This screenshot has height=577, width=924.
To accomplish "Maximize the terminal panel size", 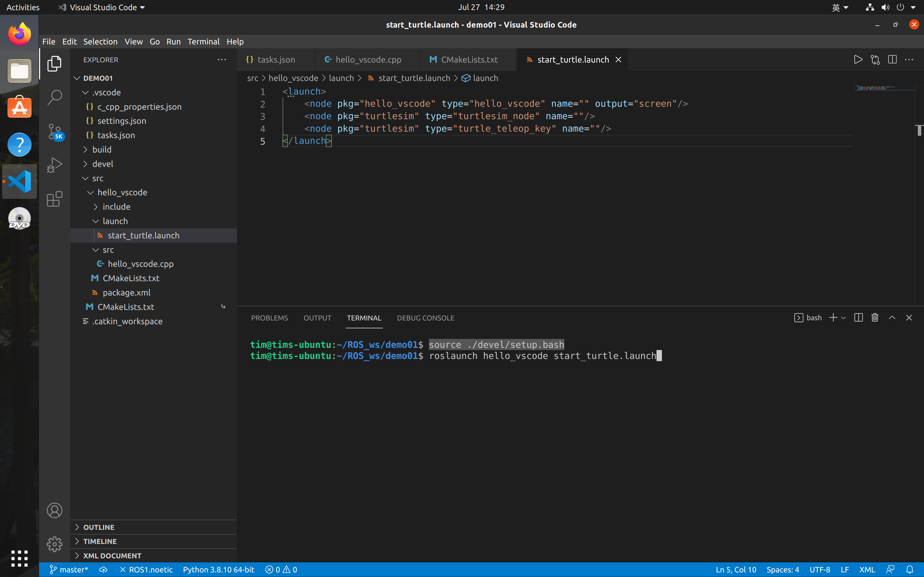I will [892, 317].
